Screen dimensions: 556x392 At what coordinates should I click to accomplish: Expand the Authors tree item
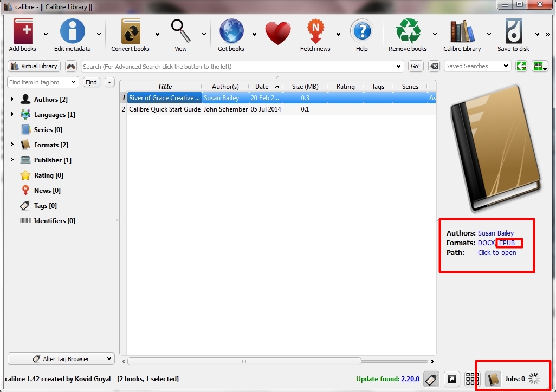click(12, 99)
